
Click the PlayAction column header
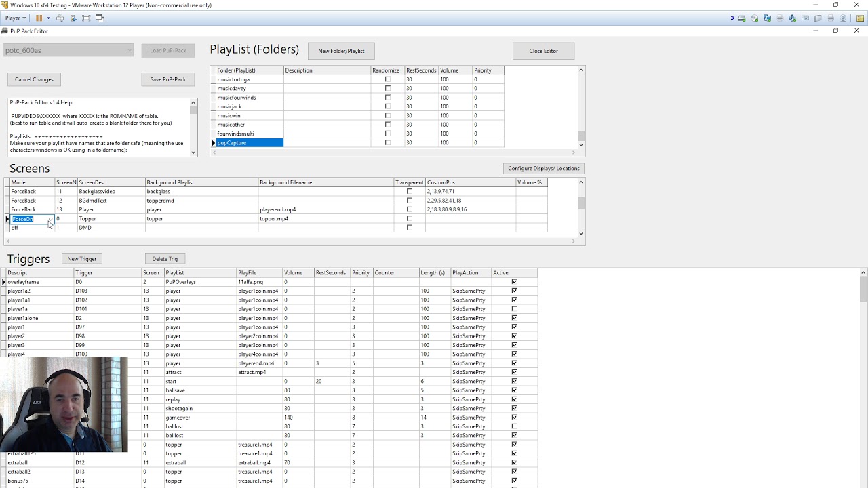[471, 273]
